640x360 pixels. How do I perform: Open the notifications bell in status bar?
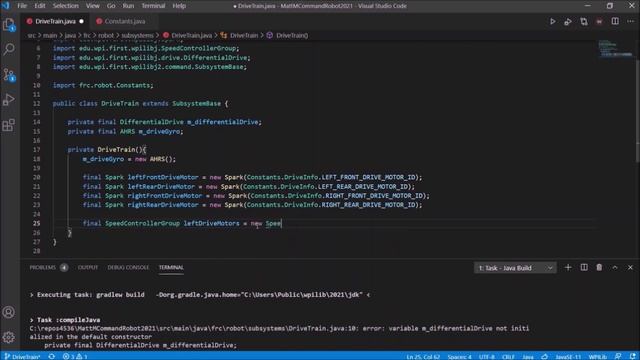tap(633, 356)
